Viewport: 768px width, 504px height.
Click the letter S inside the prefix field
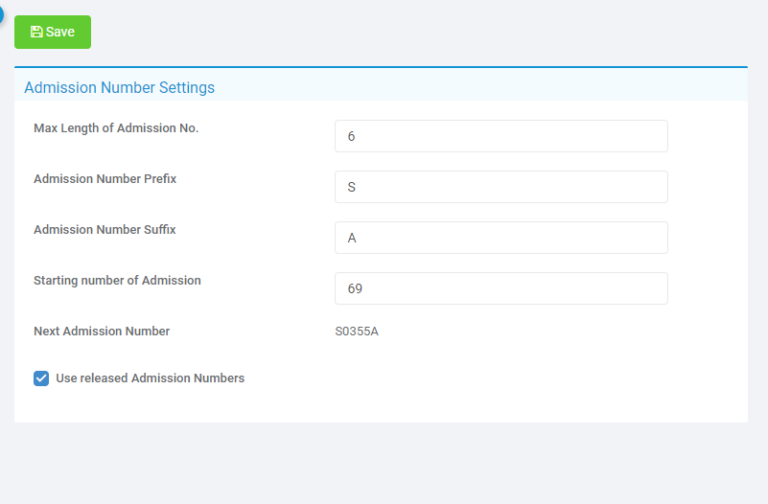pos(351,187)
